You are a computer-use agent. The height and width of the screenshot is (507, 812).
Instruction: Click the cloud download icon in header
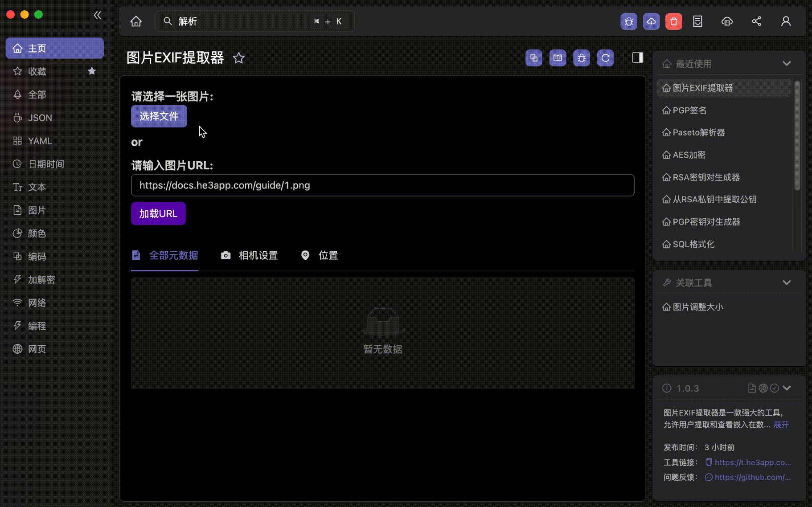pos(651,21)
